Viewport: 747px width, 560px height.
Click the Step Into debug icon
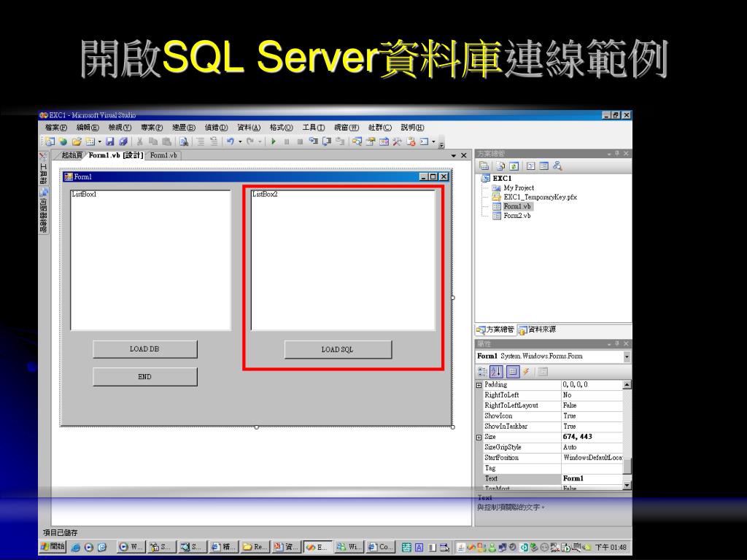tap(313, 141)
